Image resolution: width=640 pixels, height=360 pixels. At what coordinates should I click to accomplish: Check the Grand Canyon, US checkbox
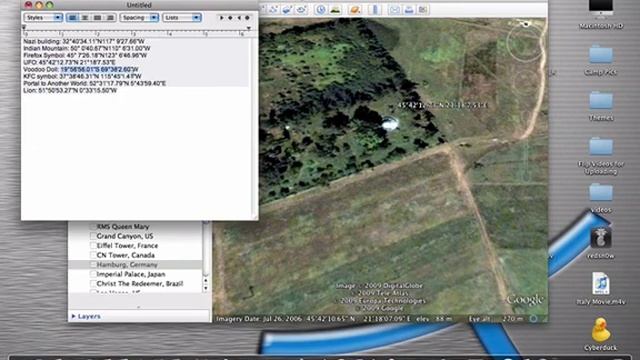(x=93, y=236)
